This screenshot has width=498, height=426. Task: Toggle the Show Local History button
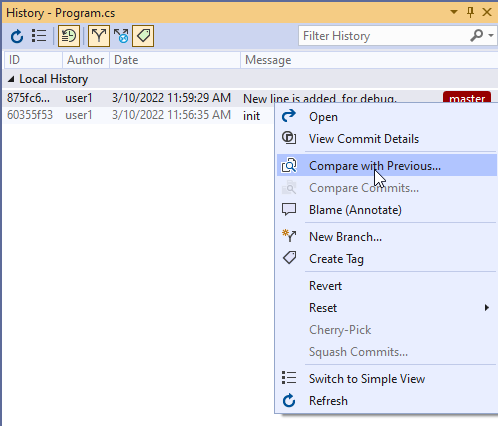(x=69, y=36)
